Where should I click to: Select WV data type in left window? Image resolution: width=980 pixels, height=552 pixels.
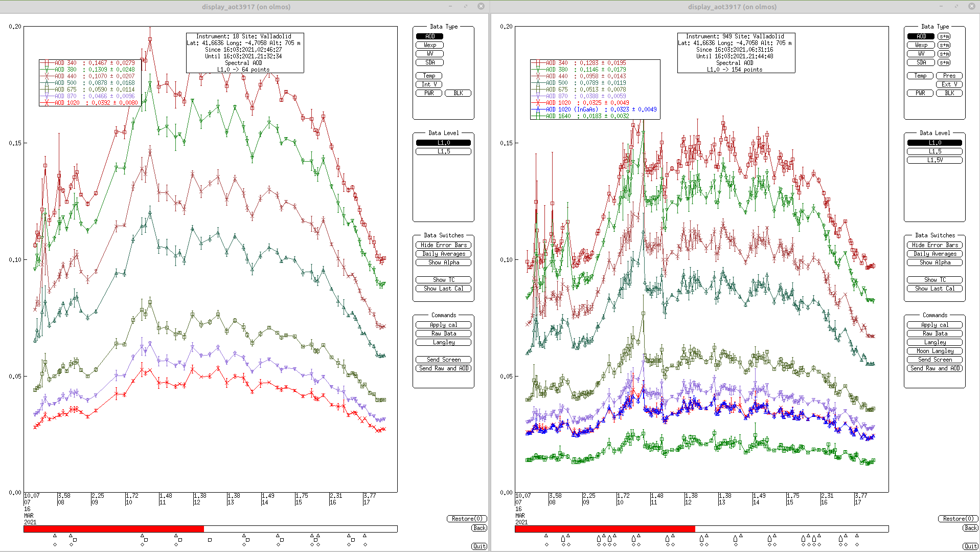tap(429, 54)
